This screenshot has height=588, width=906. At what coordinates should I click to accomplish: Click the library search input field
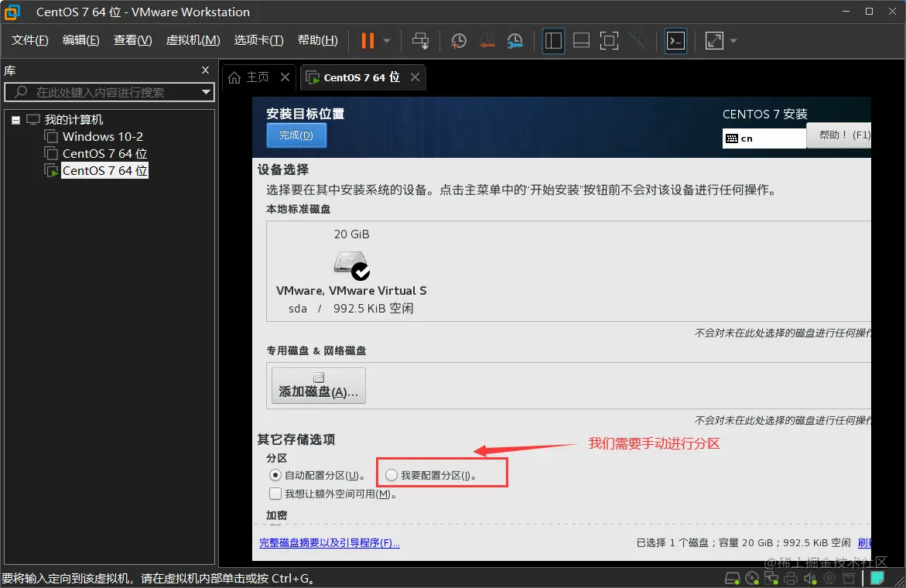coord(109,92)
